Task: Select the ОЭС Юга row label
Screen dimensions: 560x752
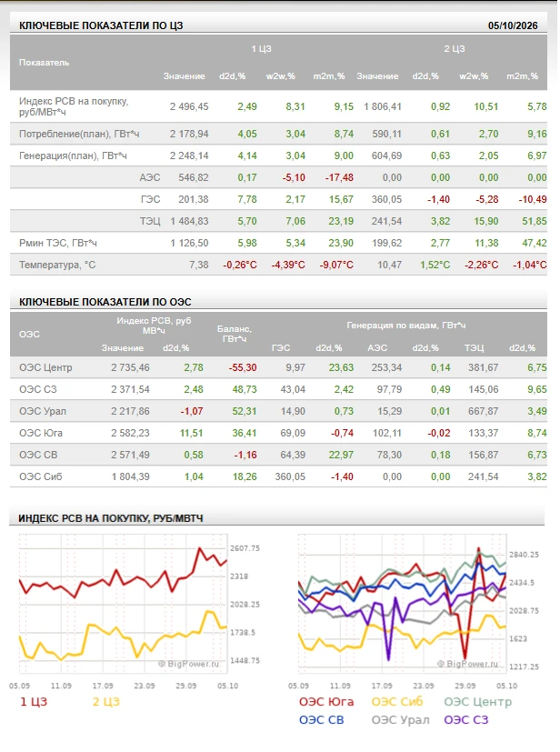Action: pos(41,433)
